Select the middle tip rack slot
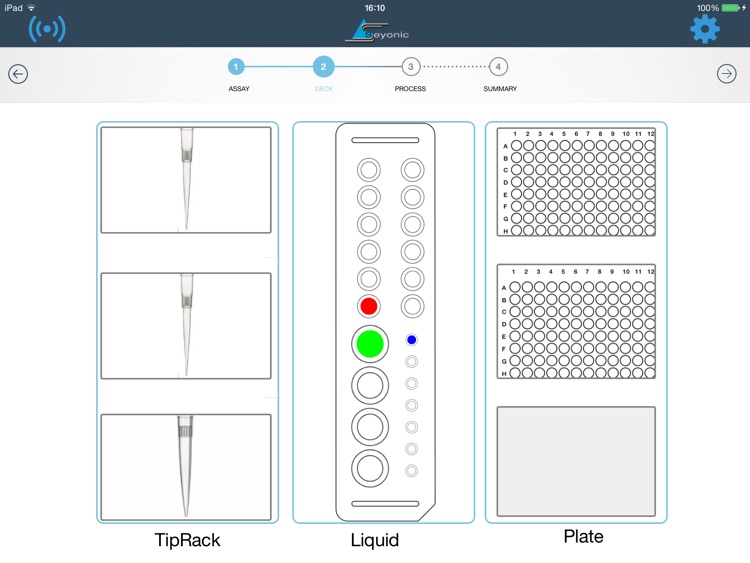 186,326
